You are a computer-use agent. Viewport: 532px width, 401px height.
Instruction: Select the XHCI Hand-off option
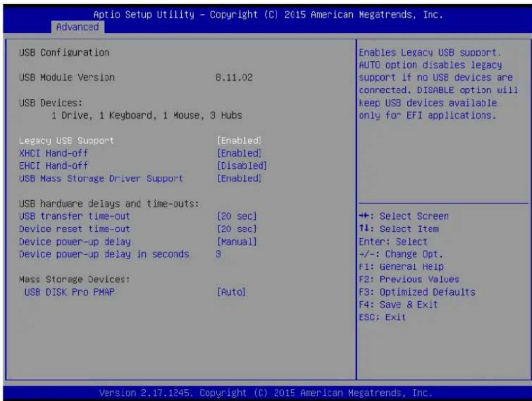click(53, 153)
